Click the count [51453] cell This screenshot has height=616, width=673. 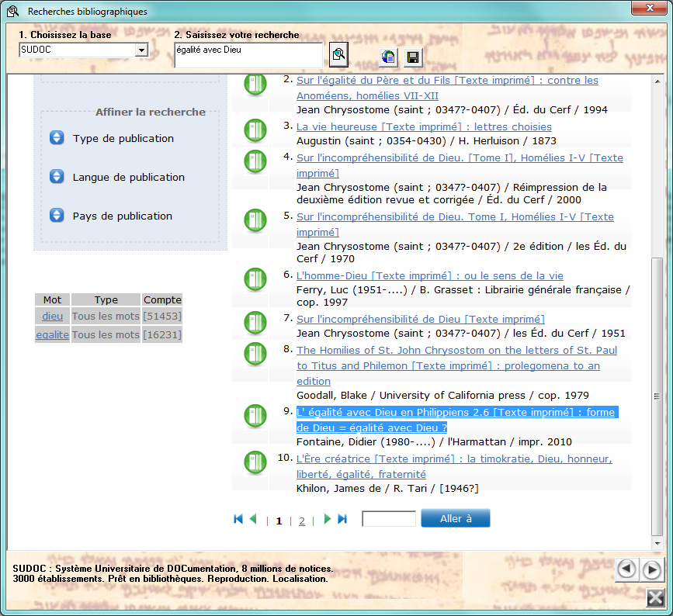[162, 317]
